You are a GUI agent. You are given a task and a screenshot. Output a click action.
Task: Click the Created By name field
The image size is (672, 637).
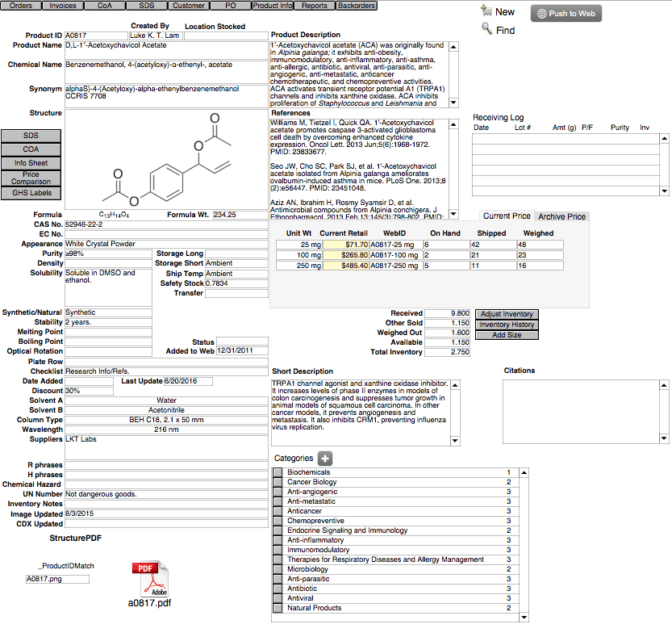coord(156,36)
